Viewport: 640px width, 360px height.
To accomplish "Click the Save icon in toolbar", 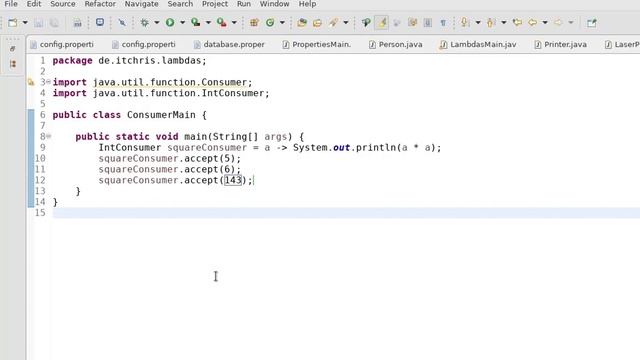I will [38, 23].
